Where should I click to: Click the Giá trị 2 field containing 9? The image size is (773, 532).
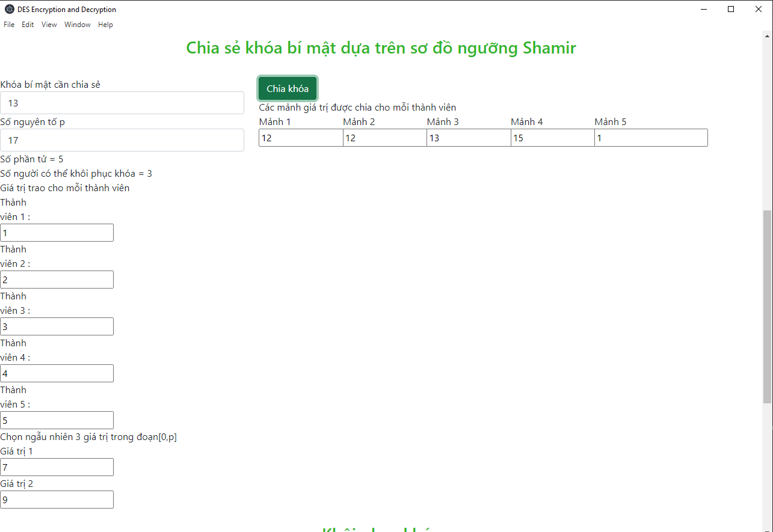(57, 500)
